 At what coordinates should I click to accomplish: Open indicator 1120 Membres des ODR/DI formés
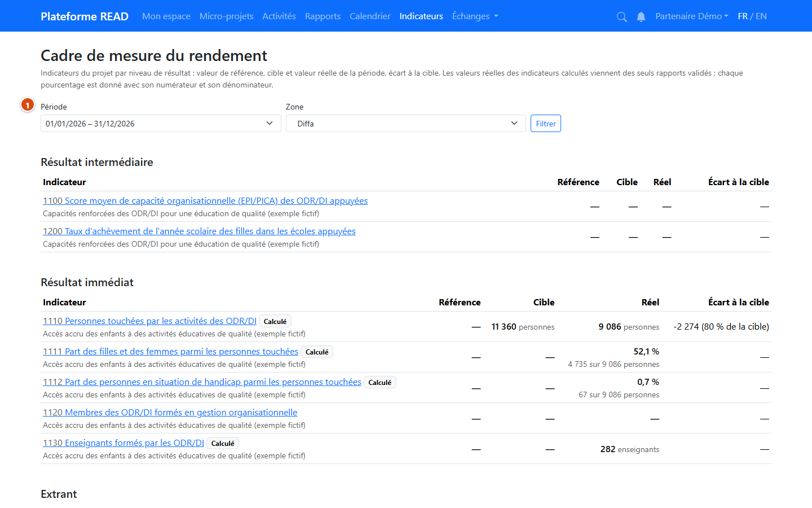pos(170,413)
